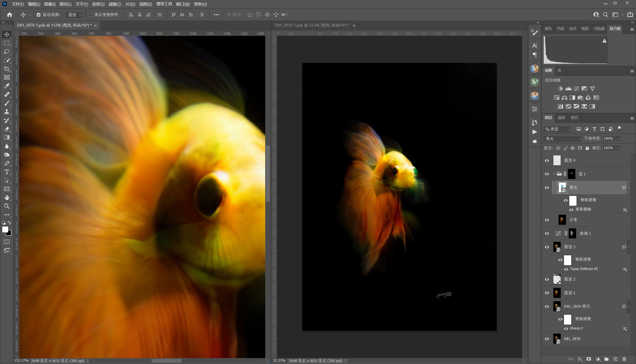The height and width of the screenshot is (364, 636).
Task: Select the Eyedropper tool
Action: pyautogui.click(x=7, y=86)
